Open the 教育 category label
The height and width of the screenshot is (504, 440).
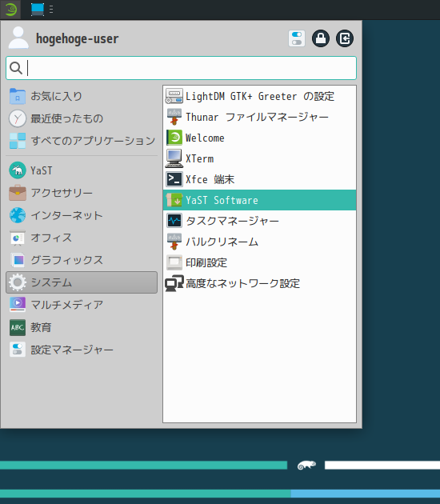41,327
